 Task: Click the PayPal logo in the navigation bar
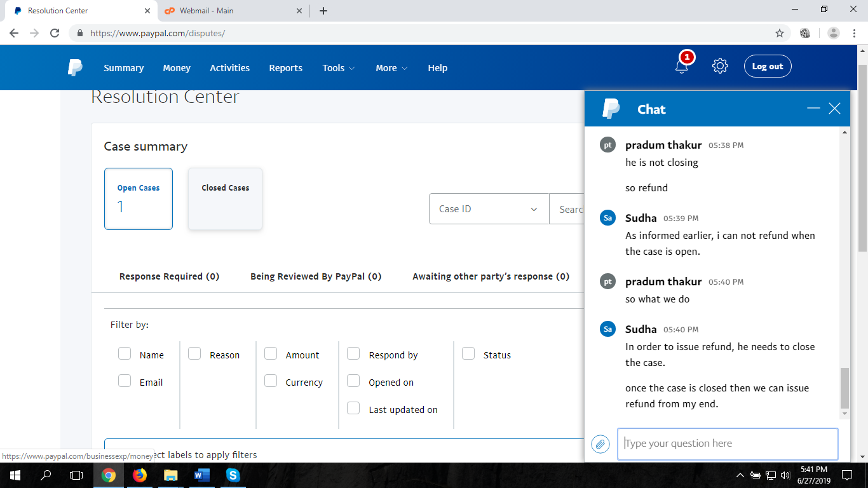coord(75,67)
